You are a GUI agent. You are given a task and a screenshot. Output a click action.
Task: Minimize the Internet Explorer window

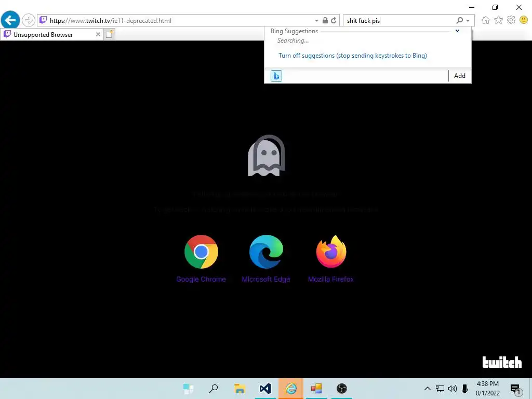(472, 7)
